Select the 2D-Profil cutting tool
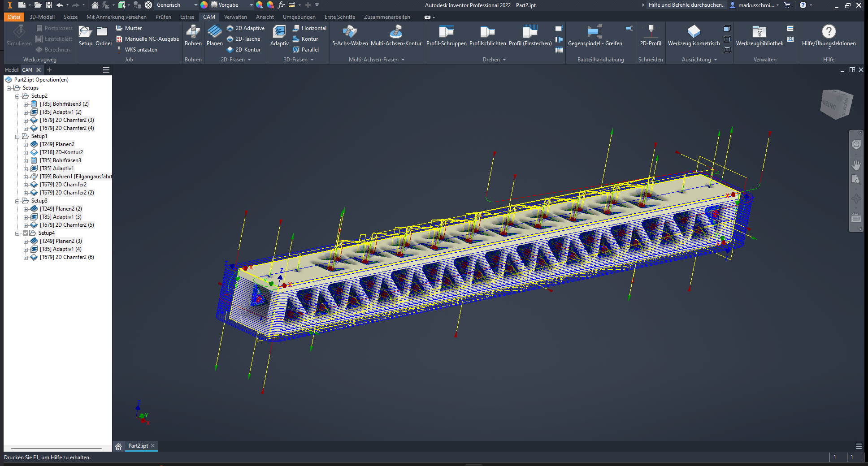 [651, 36]
